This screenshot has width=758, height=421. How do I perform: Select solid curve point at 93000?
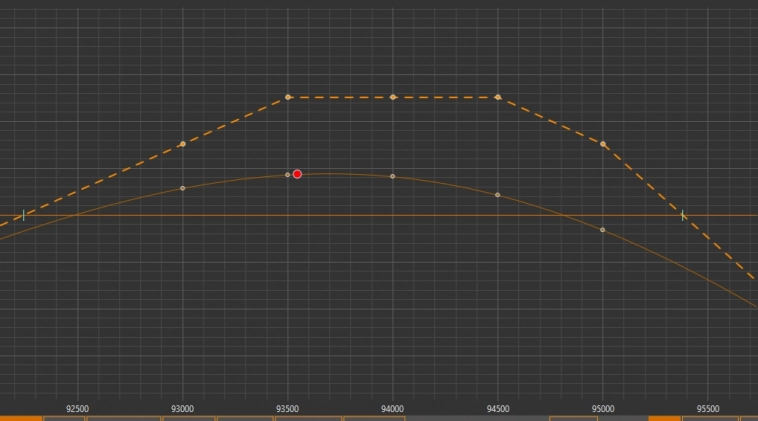[183, 188]
